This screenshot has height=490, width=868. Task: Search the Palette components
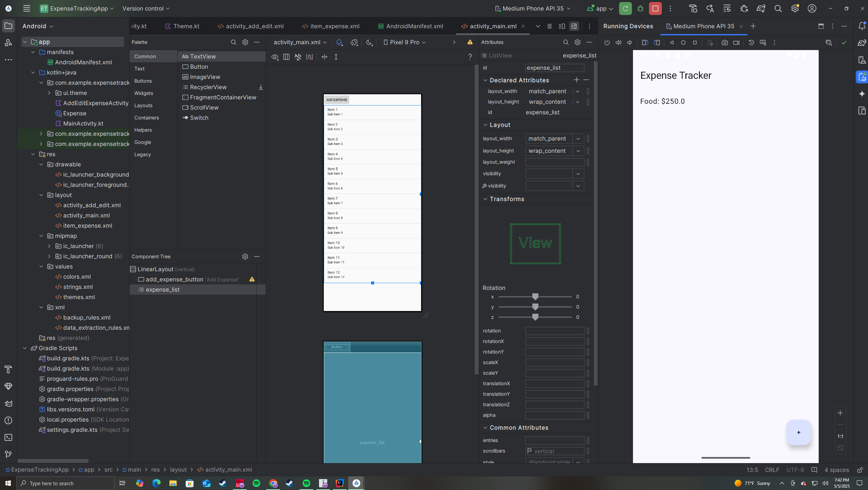coord(233,42)
